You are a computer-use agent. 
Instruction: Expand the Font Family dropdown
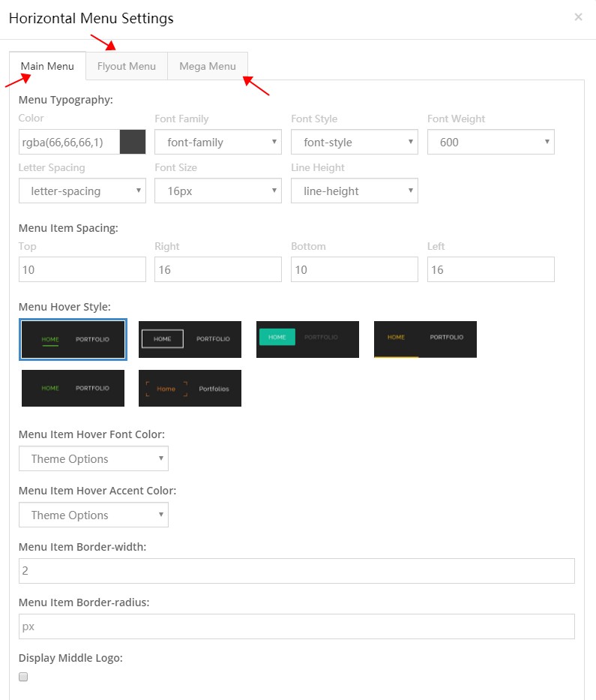(218, 142)
